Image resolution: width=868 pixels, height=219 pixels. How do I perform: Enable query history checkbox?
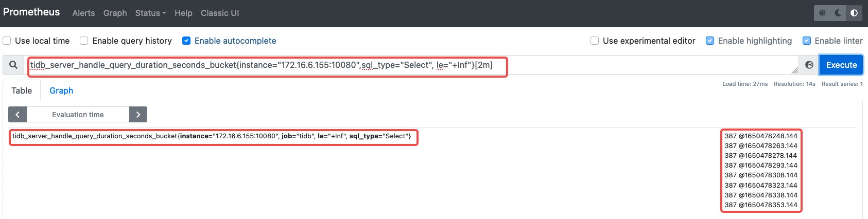point(84,41)
